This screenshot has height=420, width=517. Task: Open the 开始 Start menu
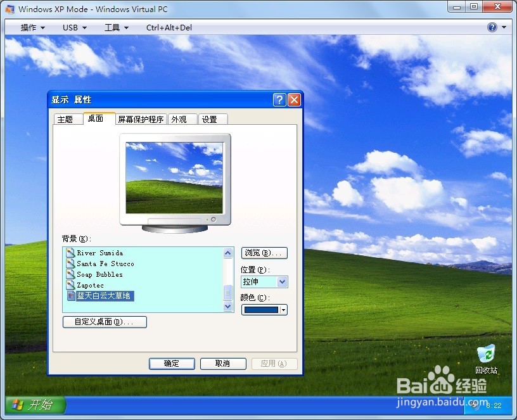pyautogui.click(x=35, y=405)
